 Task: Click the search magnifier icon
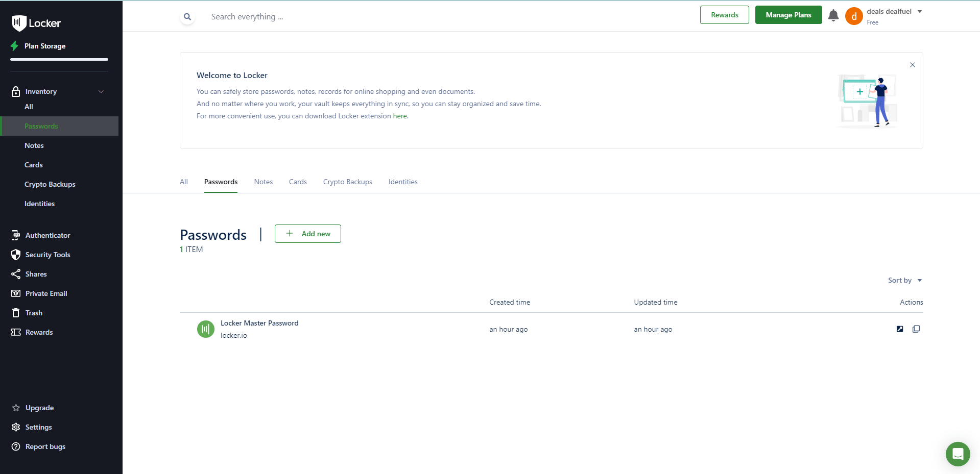tap(187, 17)
